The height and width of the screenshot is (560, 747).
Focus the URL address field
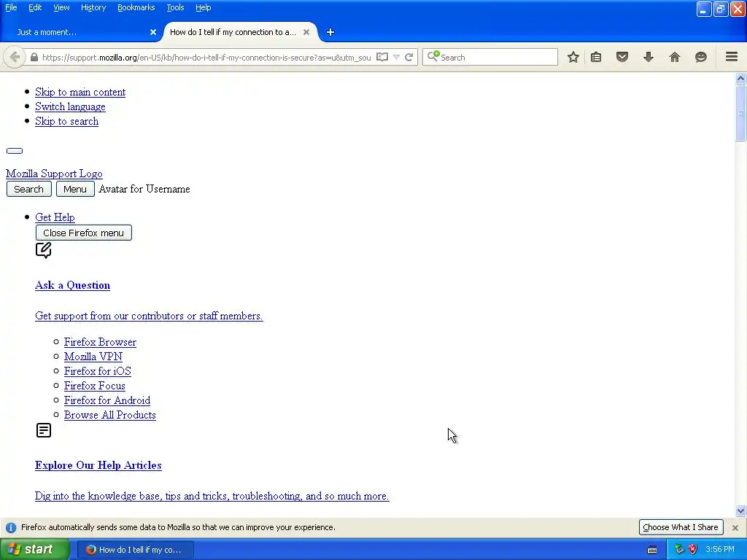(x=206, y=57)
